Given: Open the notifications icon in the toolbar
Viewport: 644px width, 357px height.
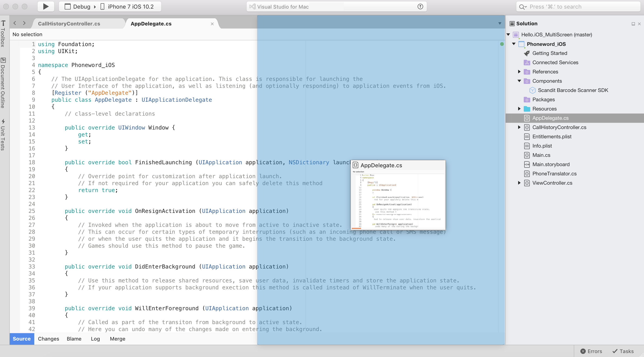Looking at the screenshot, I should click(420, 6).
